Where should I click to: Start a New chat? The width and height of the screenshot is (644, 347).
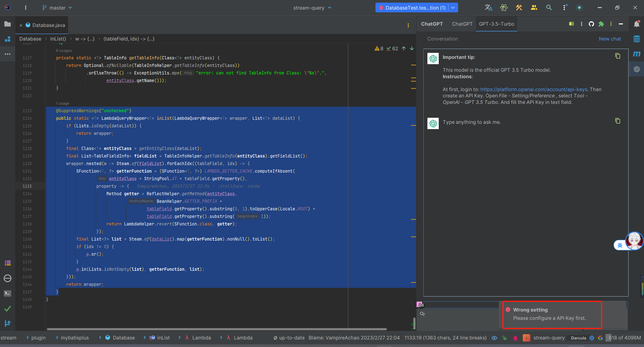coord(610,39)
